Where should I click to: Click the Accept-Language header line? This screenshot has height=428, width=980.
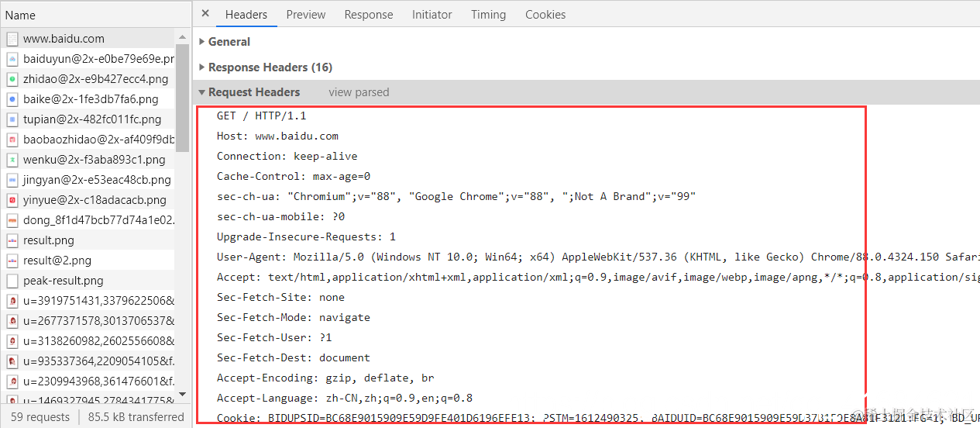point(345,398)
